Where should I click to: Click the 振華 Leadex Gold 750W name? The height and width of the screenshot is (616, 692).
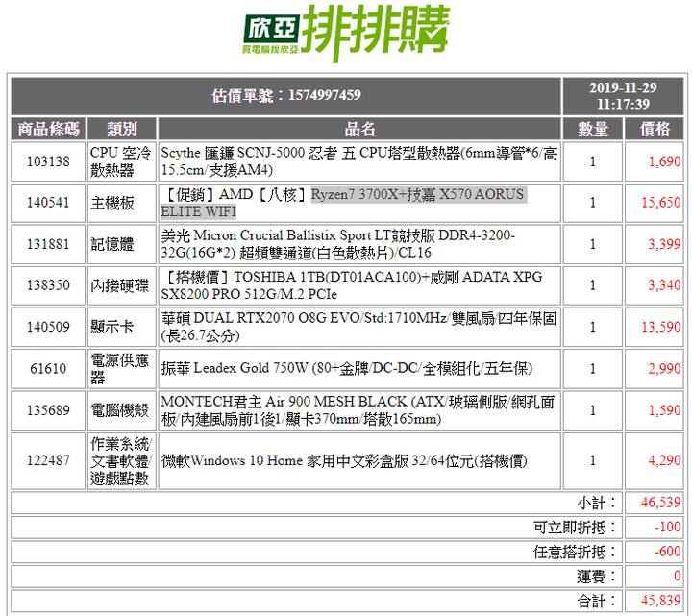click(x=347, y=368)
